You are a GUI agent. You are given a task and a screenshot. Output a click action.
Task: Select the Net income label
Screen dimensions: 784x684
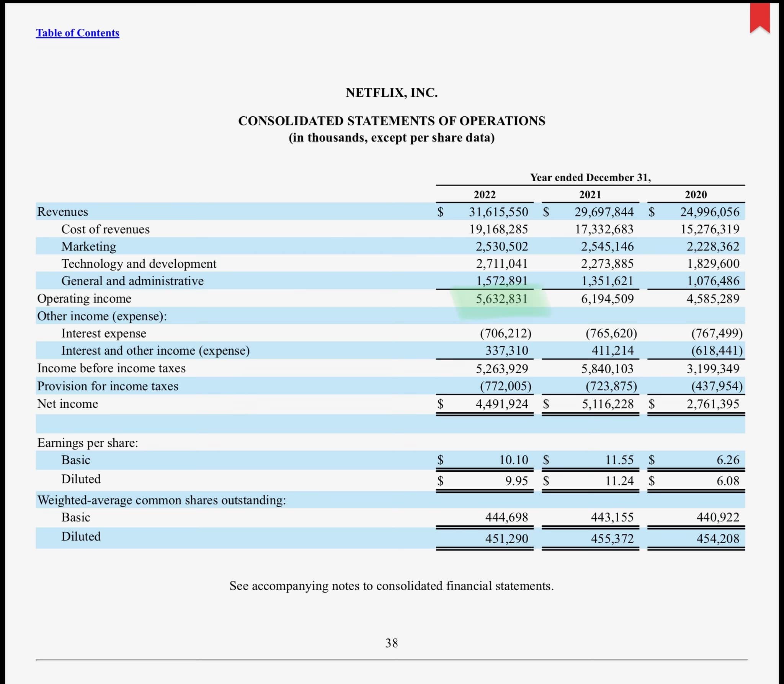pos(67,404)
